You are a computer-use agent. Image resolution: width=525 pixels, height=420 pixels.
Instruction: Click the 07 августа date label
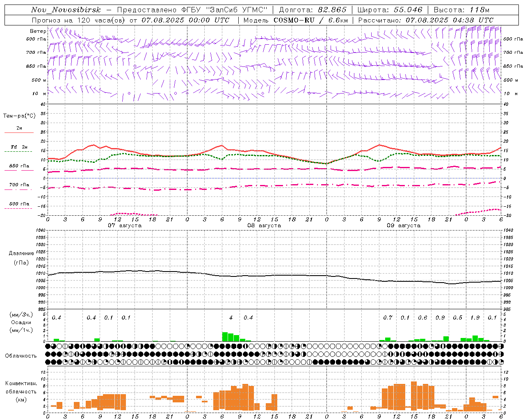[125, 226]
